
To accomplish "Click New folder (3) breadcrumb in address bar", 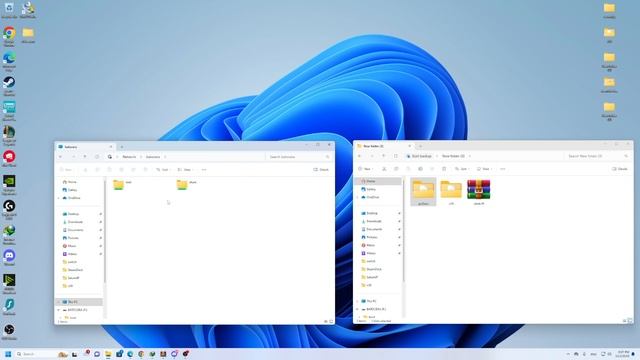I will coord(453,156).
